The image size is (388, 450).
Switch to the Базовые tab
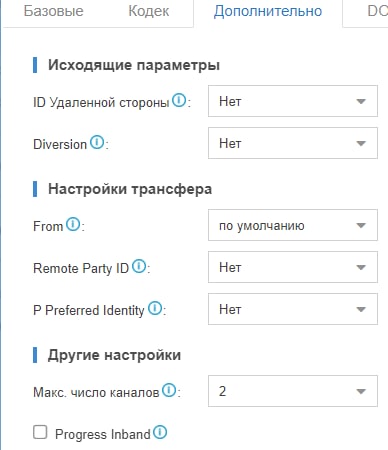[54, 11]
